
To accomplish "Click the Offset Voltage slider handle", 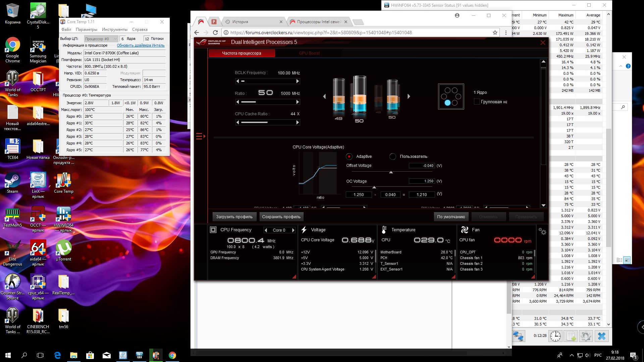I will (x=391, y=172).
